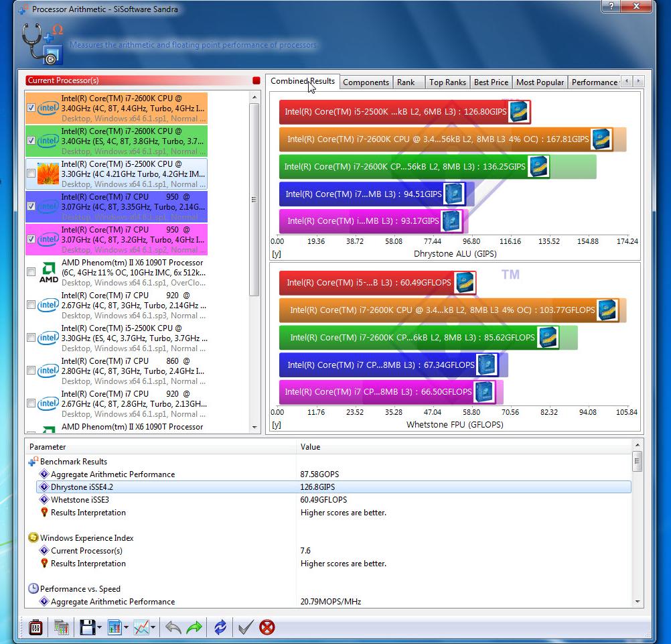
Task: Uncheck the orange i7-2600K 4.4GHz processor
Action: coord(31,108)
